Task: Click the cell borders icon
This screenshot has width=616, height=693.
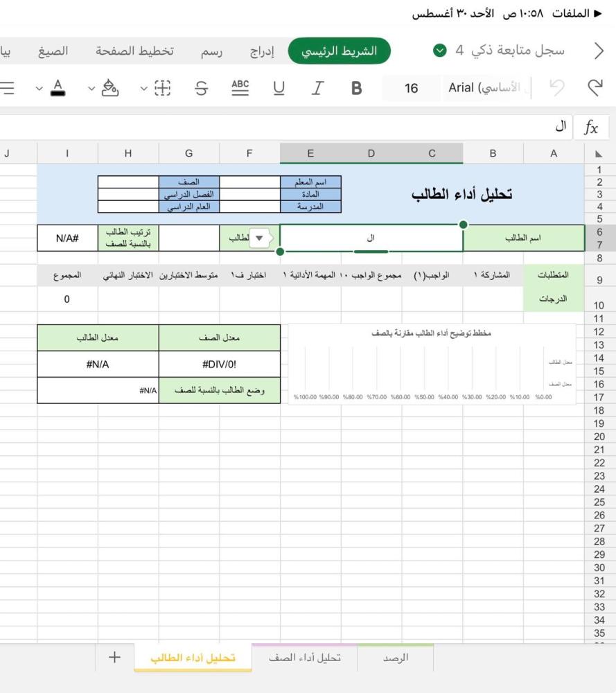Action: click(x=163, y=88)
